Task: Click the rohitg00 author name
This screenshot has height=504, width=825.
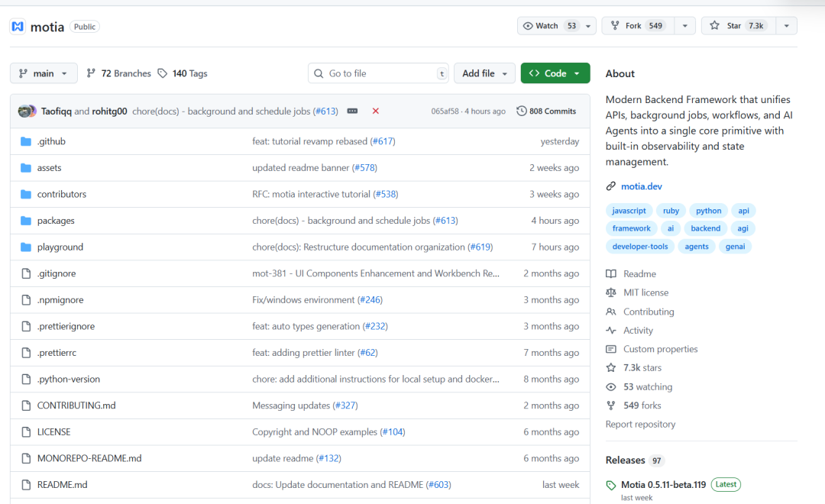Action: point(109,111)
